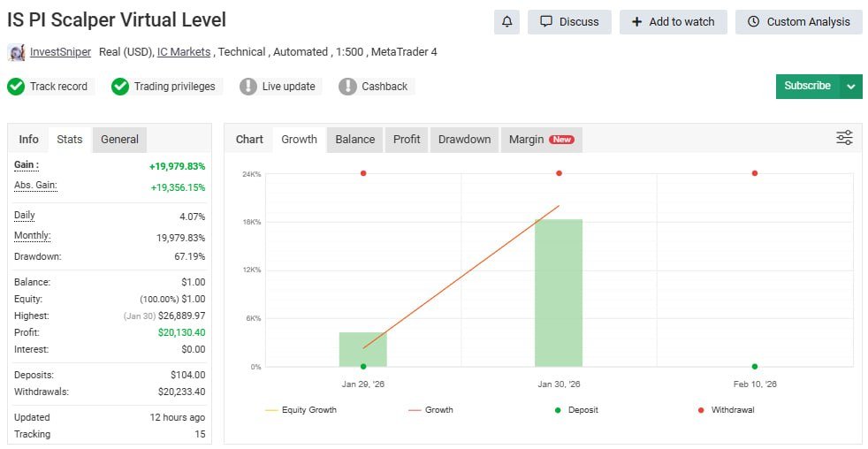This screenshot has width=868, height=449.
Task: Click the Add to watch button
Action: pyautogui.click(x=674, y=22)
